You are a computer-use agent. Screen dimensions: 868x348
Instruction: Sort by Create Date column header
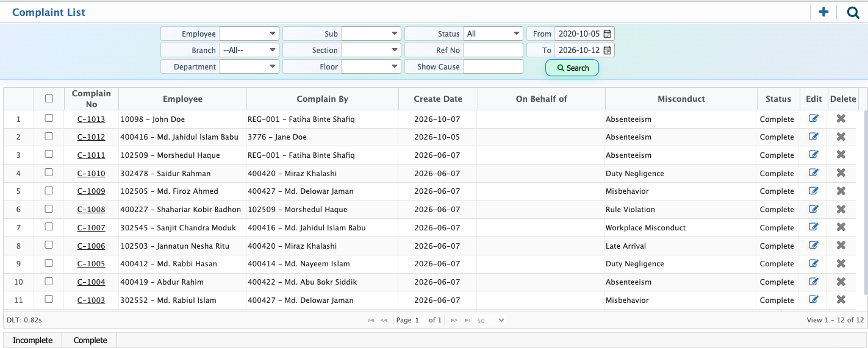click(438, 99)
